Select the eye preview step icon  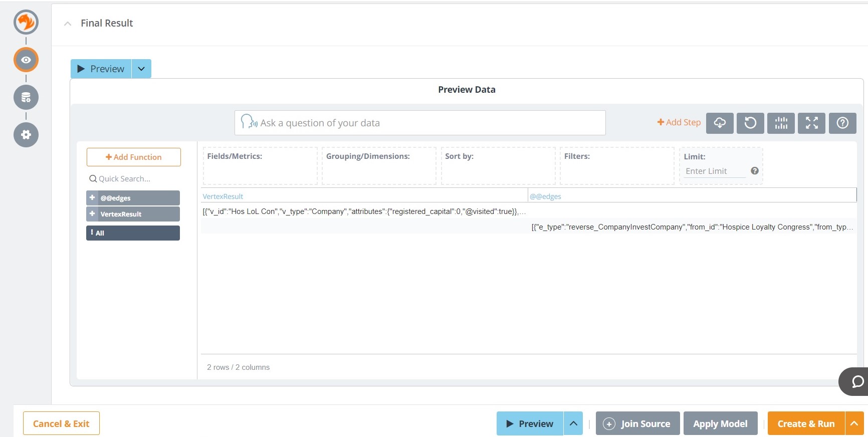[26, 60]
